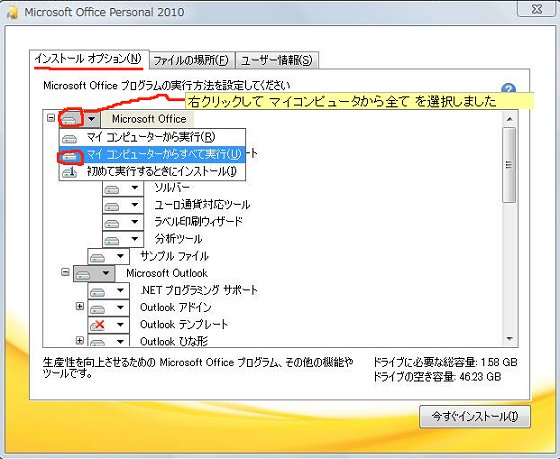Open dropdown arrow for Outlook テンプレート
This screenshot has height=459, width=560.
120,325
